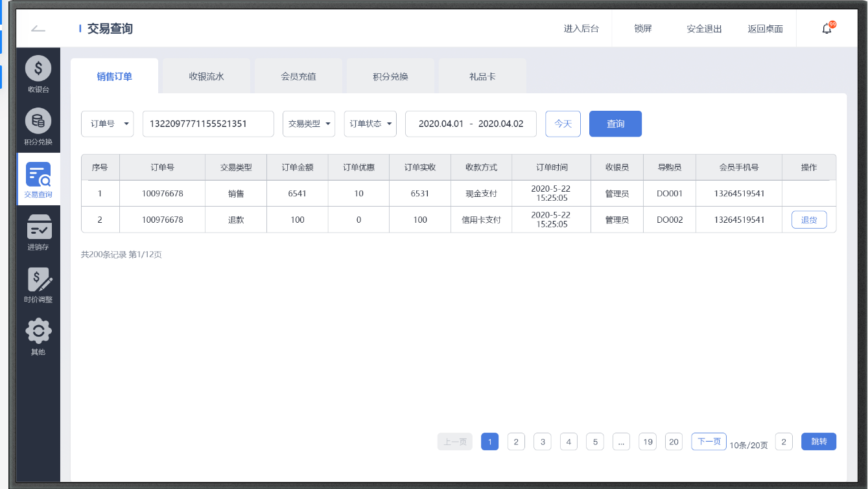Go to page 19 in pagination
The height and width of the screenshot is (489, 868).
point(648,442)
